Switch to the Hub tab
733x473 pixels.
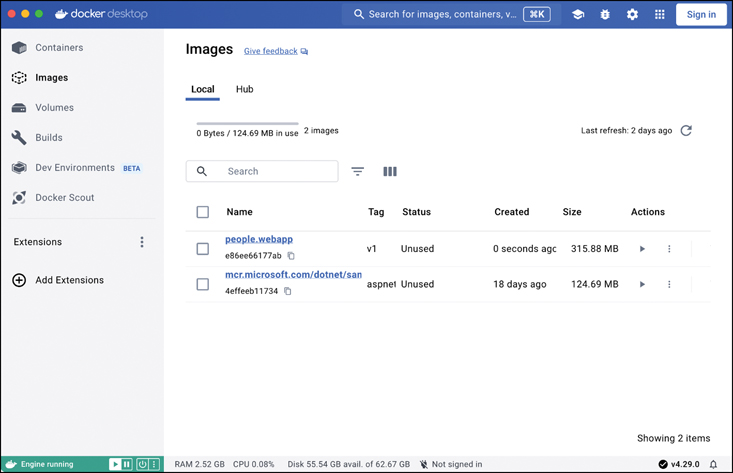click(x=244, y=89)
